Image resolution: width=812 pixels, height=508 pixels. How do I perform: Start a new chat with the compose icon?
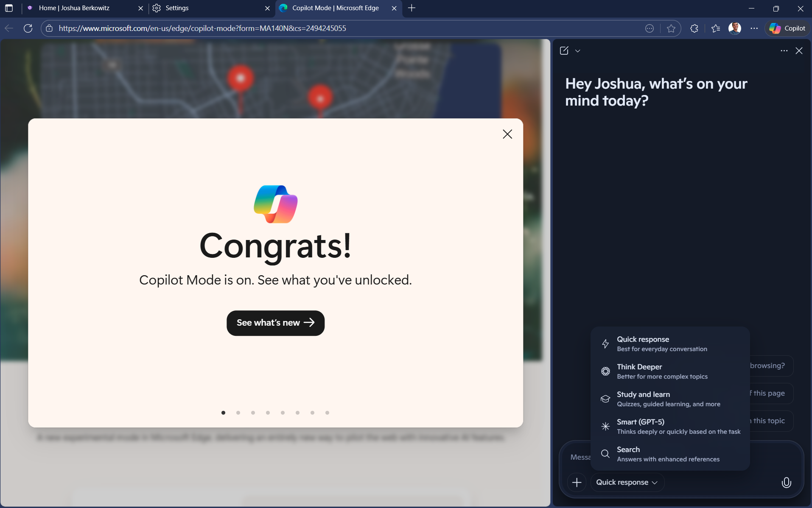coord(564,51)
